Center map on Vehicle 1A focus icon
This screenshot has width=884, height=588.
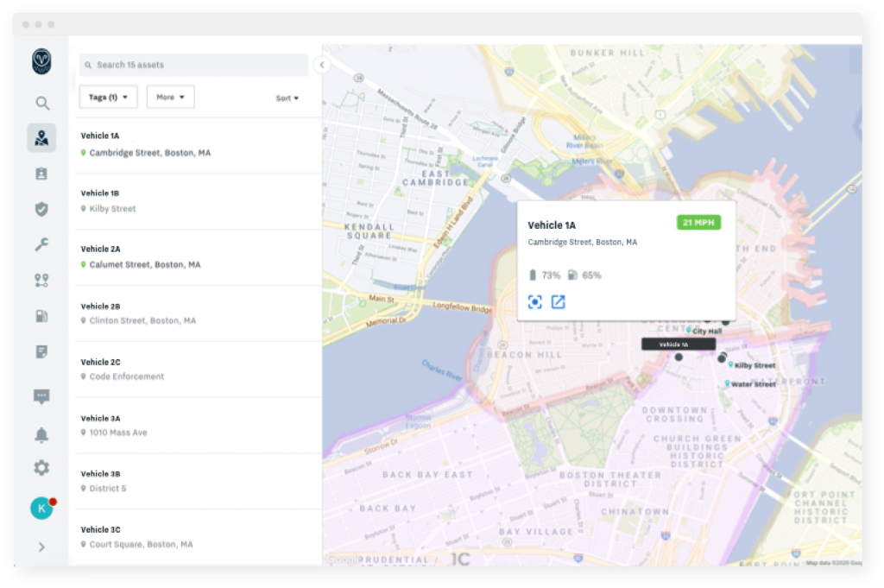[535, 301]
